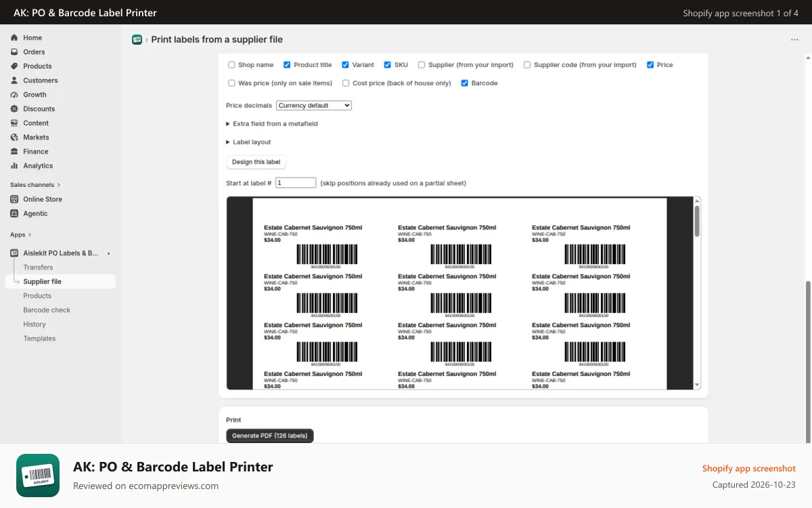Click the Customers person icon

tap(14, 81)
